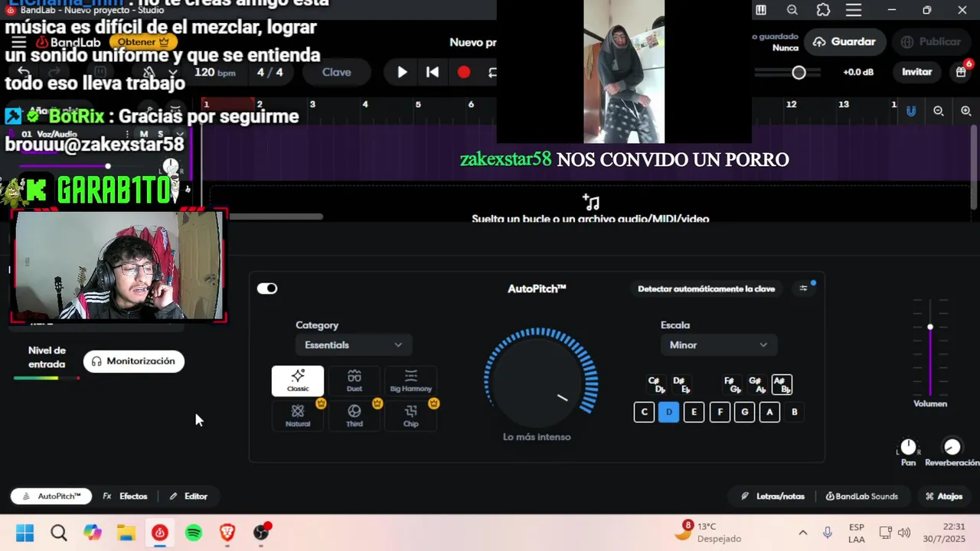Image resolution: width=980 pixels, height=551 pixels.
Task: Click timeline bar marker 12
Action: pyautogui.click(x=791, y=104)
